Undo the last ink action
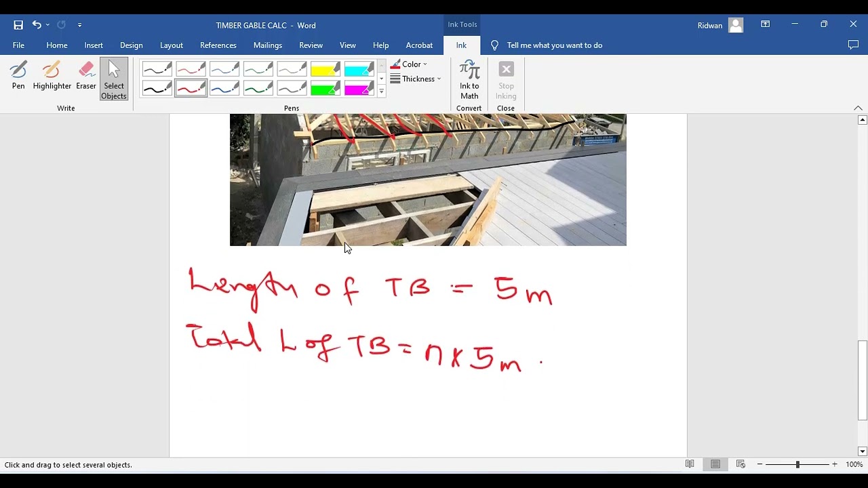 tap(37, 25)
